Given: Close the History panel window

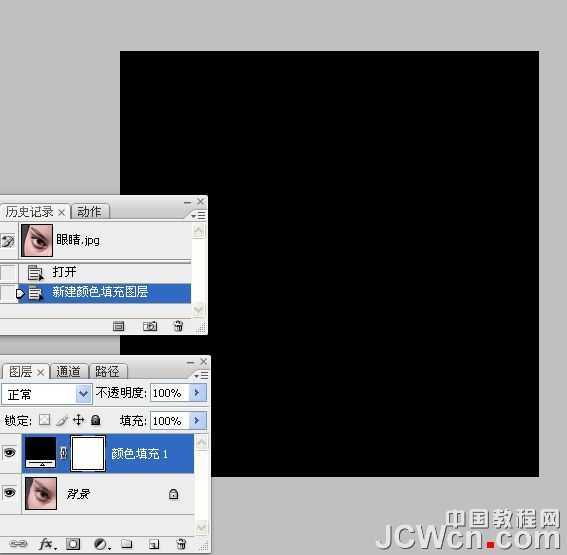Looking at the screenshot, I should [201, 201].
